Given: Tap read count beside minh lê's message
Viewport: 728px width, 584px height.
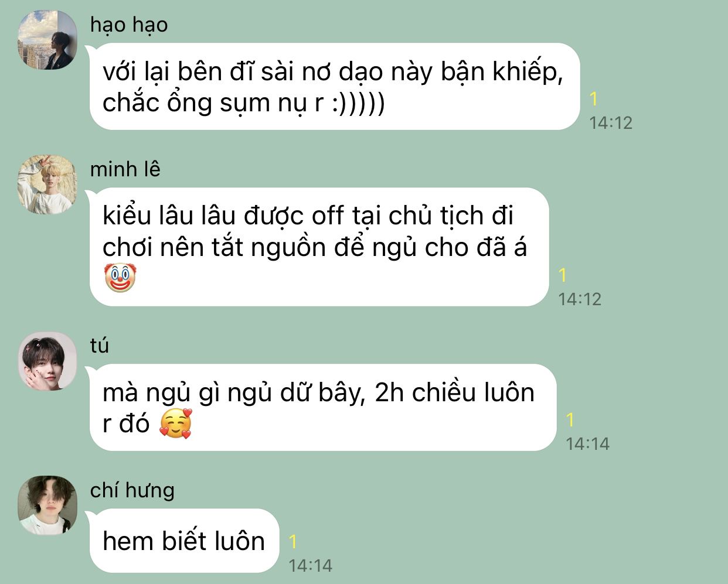Looking at the screenshot, I should (563, 275).
